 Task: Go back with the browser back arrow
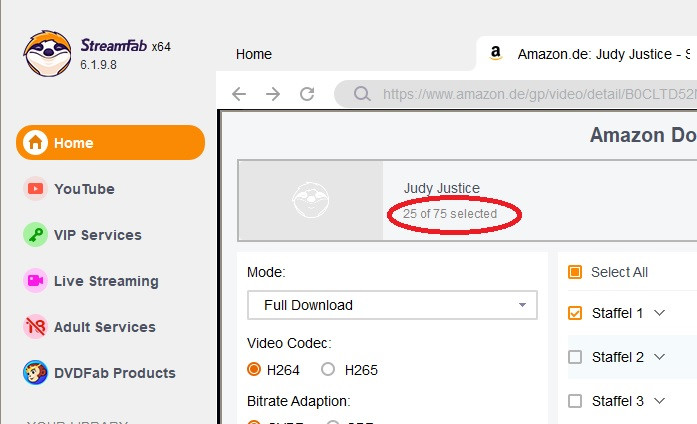[239, 94]
